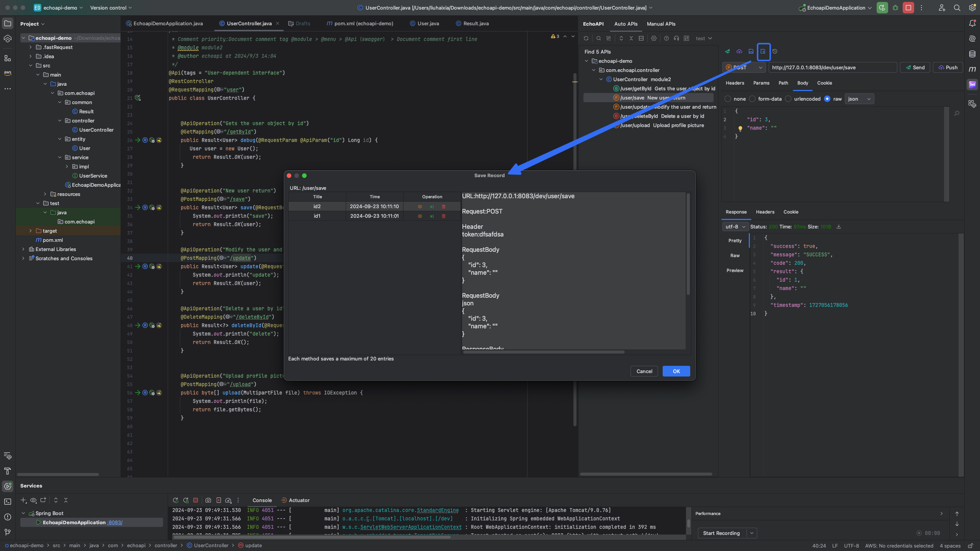The image size is (980, 551).
Task: Click the collapse all icon in EchoAPI toolbar
Action: 631,38
